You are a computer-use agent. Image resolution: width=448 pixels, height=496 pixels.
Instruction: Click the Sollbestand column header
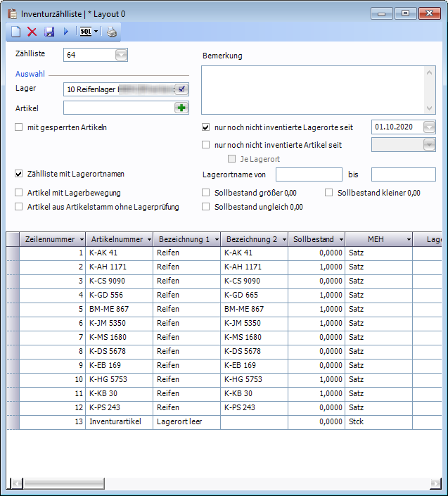(314, 239)
